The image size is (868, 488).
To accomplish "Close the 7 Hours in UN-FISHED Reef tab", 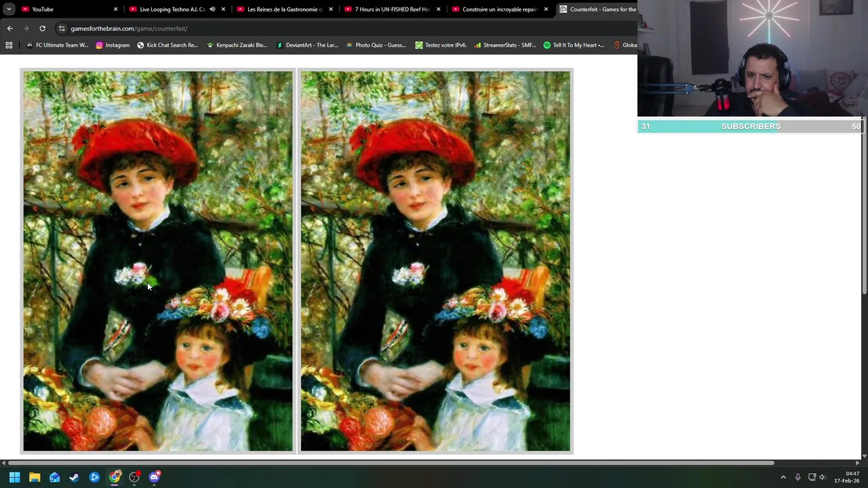I will 439,9.
